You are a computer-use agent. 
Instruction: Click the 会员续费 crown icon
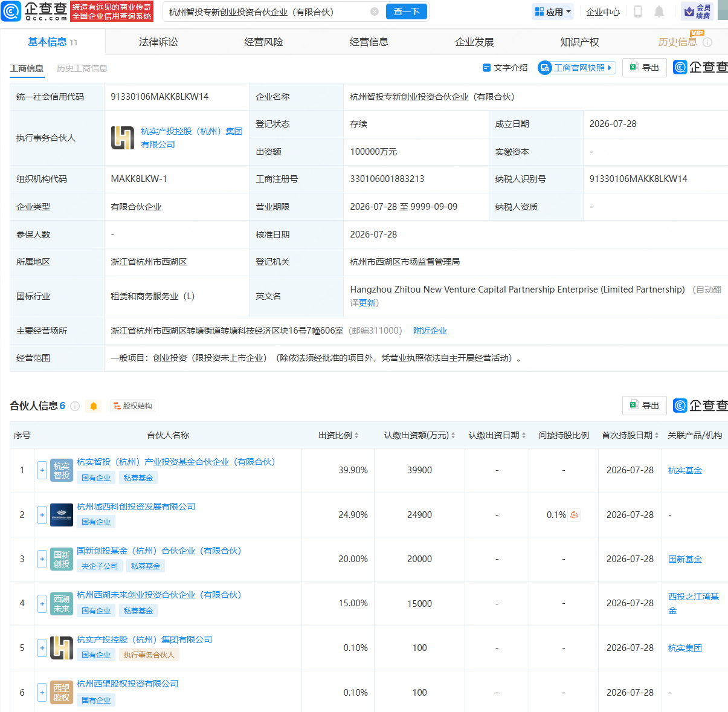[x=697, y=11]
